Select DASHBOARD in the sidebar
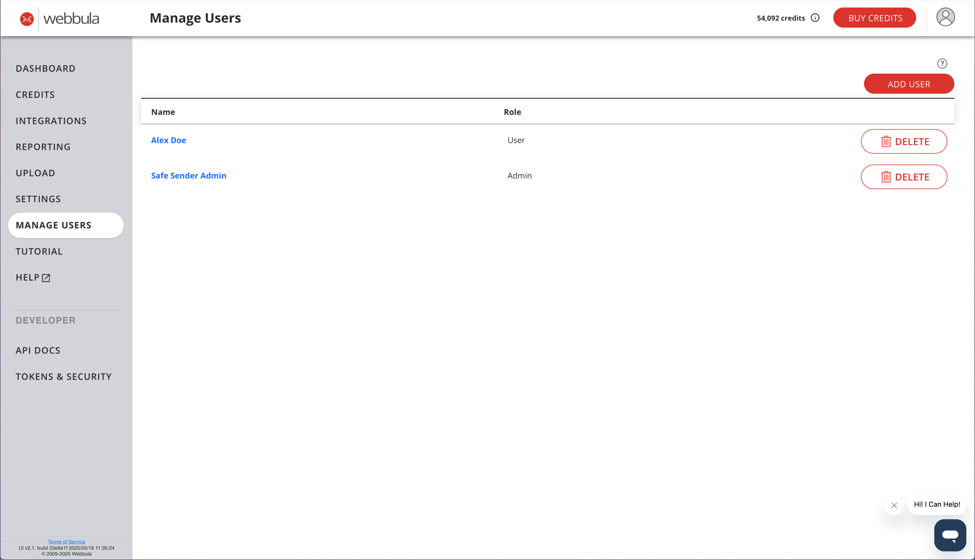The width and height of the screenshot is (975, 560). click(45, 68)
